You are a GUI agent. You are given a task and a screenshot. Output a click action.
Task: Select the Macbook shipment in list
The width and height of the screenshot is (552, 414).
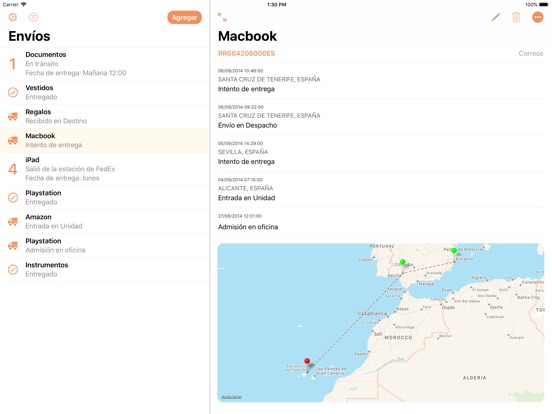tap(105, 140)
